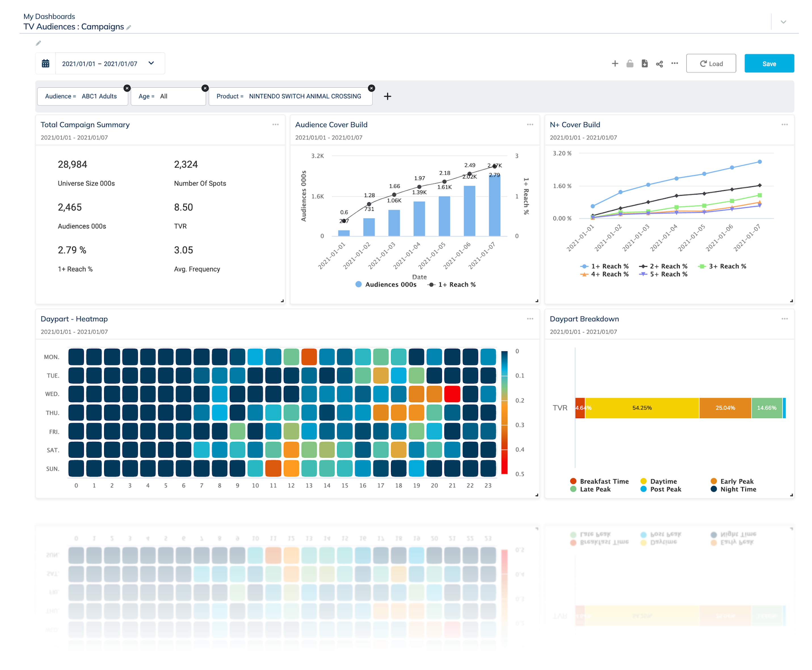812x670 pixels.
Task: Click the plus icon to add a filter
Action: tap(387, 96)
